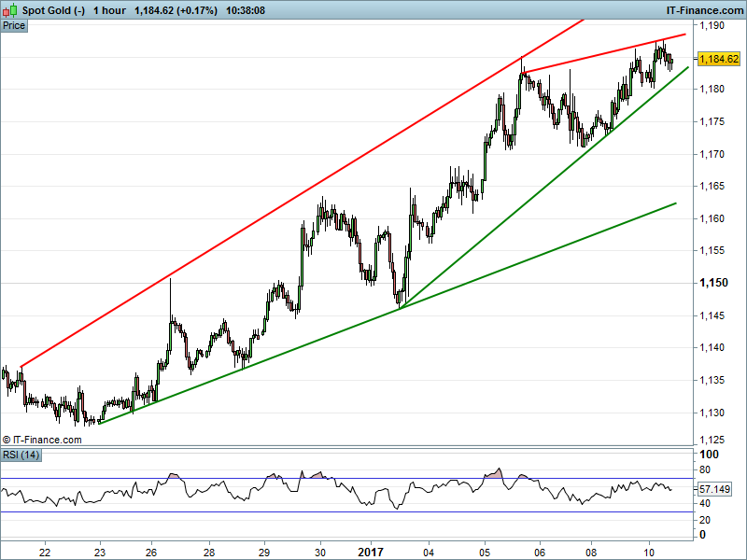Click the 1,180 price axis label

(712, 89)
